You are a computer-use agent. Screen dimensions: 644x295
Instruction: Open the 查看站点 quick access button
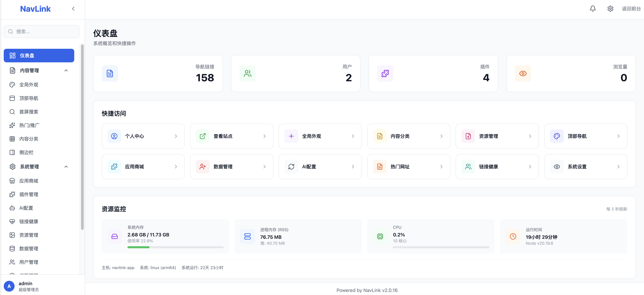232,136
